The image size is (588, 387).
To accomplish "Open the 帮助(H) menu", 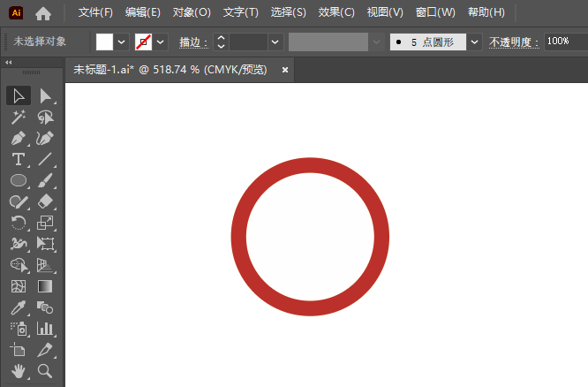I will [x=486, y=12].
